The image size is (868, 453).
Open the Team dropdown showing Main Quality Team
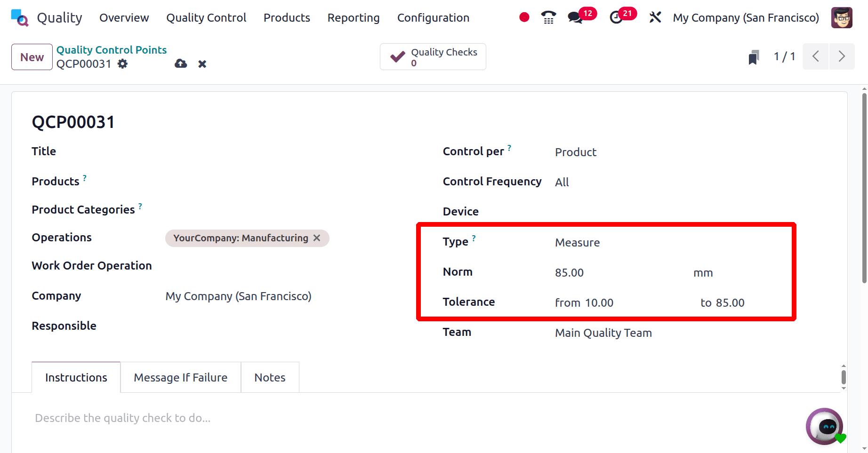[603, 333]
